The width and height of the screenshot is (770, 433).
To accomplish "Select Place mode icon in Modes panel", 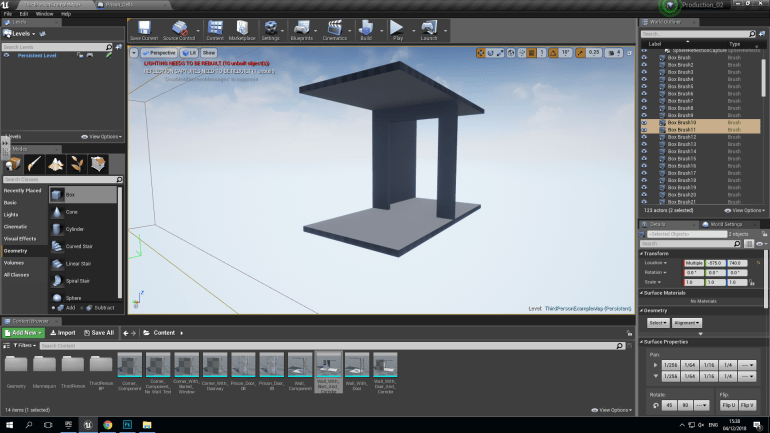I will point(13,164).
